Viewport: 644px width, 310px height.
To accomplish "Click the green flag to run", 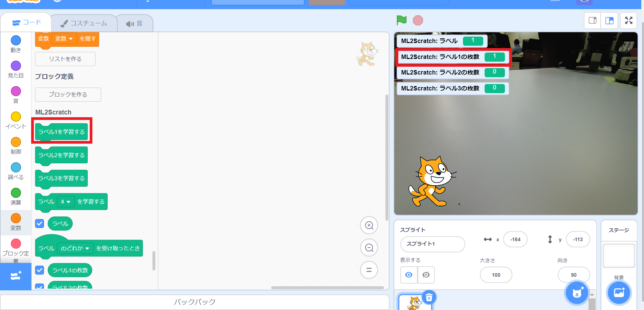I will pyautogui.click(x=401, y=20).
